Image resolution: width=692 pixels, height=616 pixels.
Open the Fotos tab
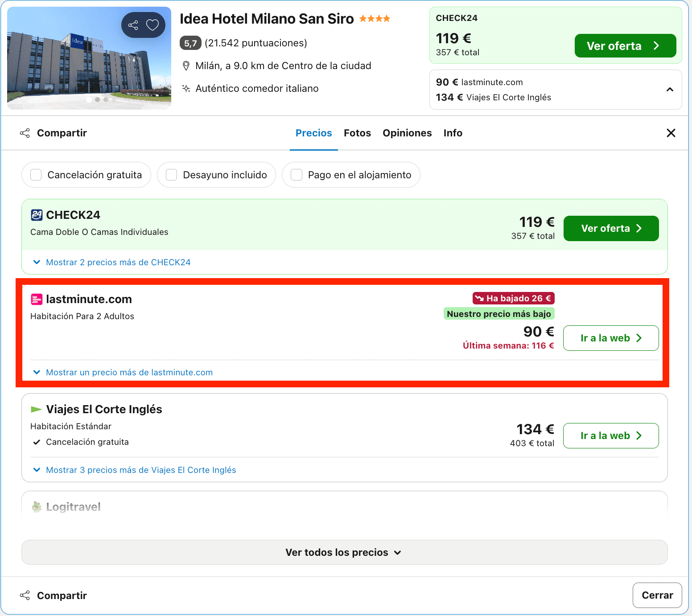tap(358, 133)
